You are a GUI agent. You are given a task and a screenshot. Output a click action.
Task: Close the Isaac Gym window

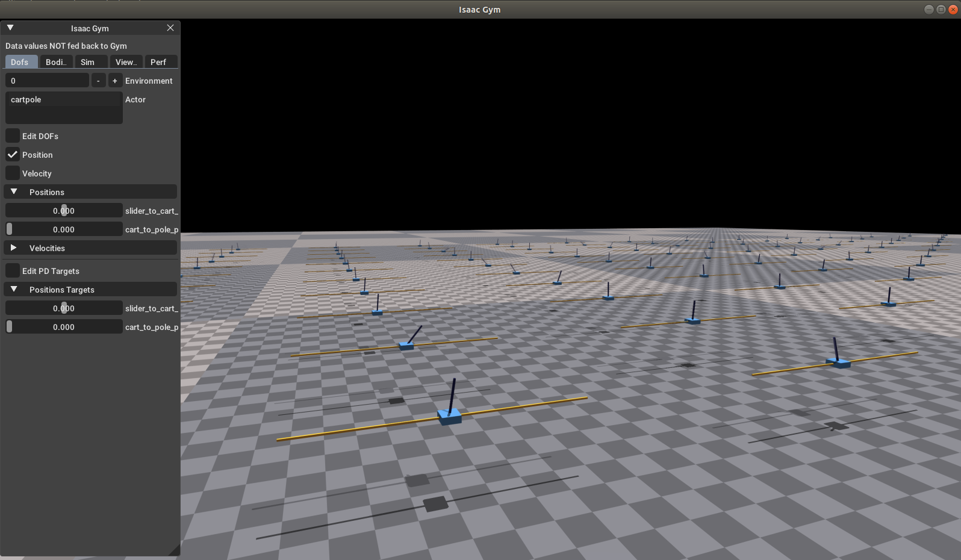pyautogui.click(x=953, y=9)
